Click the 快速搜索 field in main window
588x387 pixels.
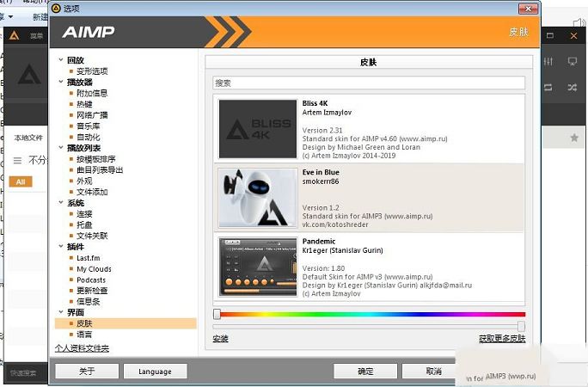[23, 373]
